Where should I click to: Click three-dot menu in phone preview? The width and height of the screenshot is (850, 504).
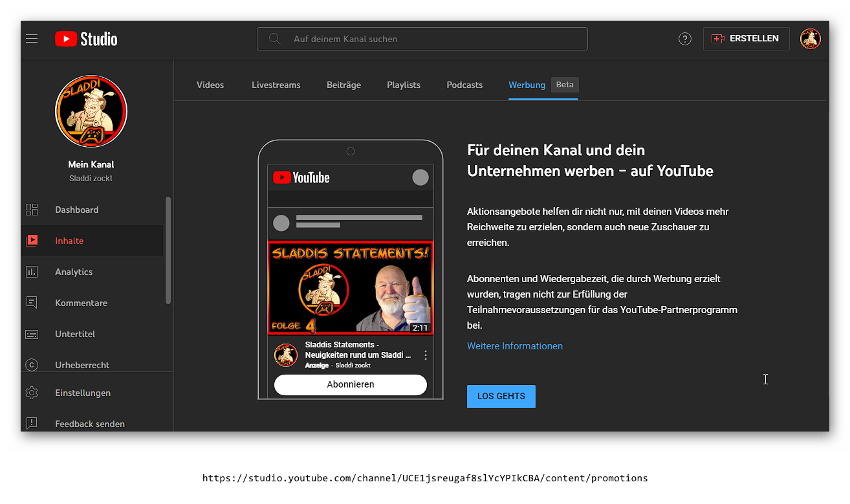tap(426, 355)
